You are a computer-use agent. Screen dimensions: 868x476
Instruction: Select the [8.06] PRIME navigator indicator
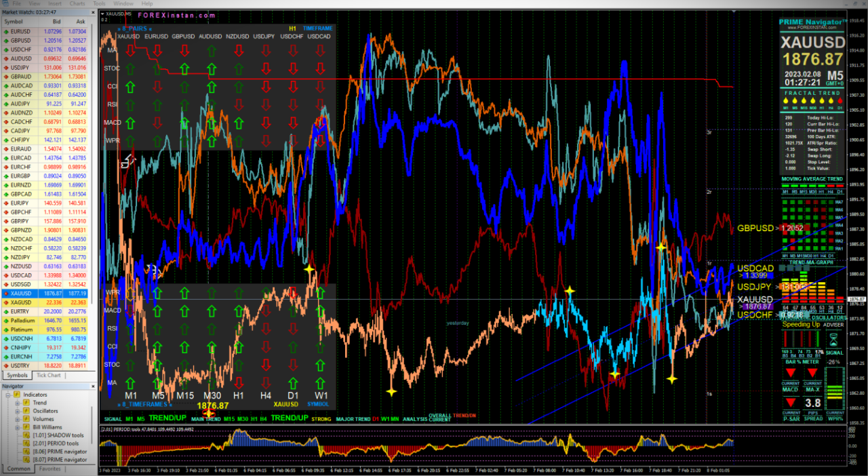click(x=60, y=452)
